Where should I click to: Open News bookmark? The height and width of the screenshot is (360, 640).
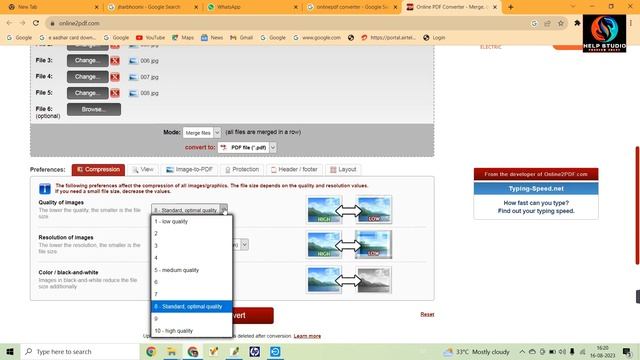(x=212, y=38)
